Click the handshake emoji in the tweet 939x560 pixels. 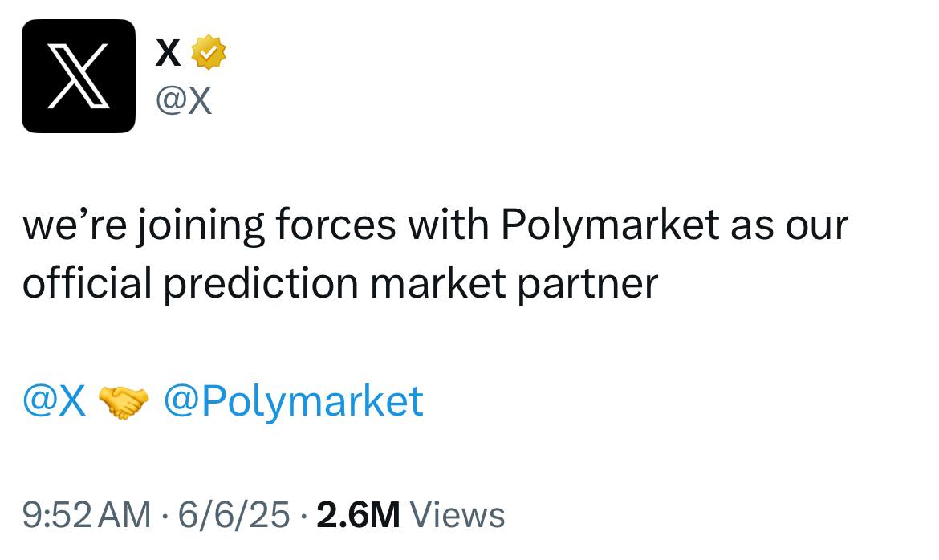point(124,401)
